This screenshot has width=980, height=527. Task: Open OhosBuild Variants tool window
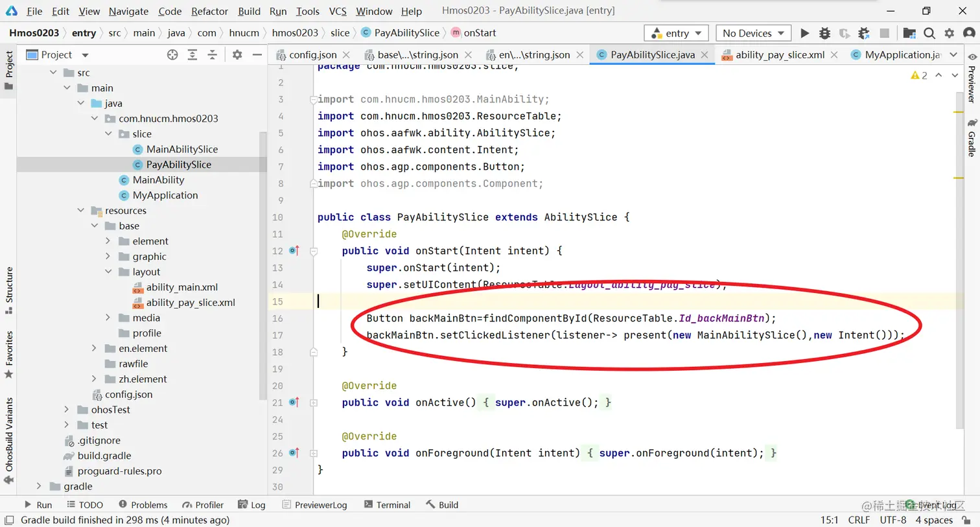[x=9, y=441]
